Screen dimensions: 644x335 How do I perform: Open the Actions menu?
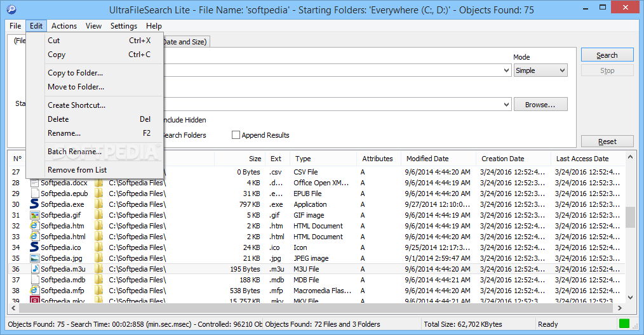(64, 26)
